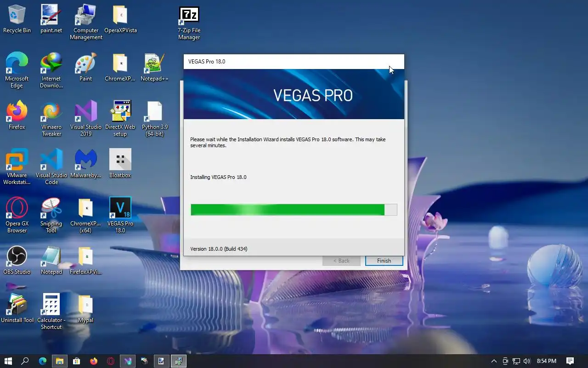The width and height of the screenshot is (588, 368).
Task: Select the Notepad++ desktop shortcut
Action: pyautogui.click(x=154, y=67)
